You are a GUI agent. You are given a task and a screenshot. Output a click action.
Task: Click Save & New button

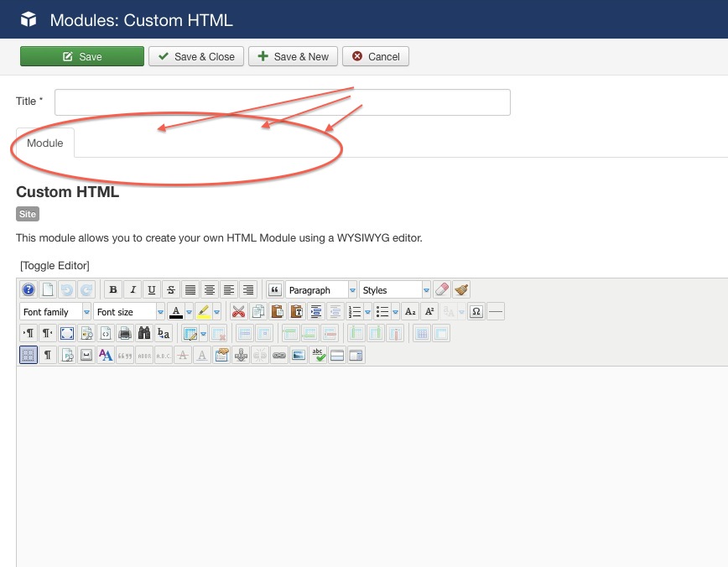(x=293, y=56)
